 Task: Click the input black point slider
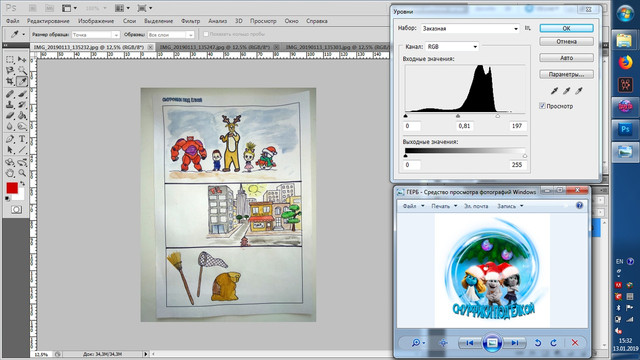click(405, 116)
